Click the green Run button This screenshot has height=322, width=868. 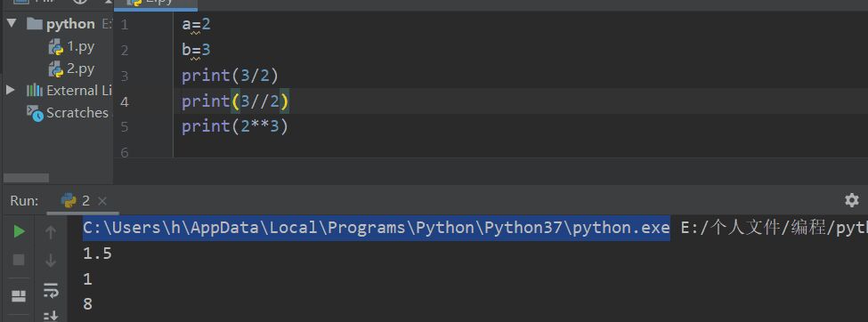(x=19, y=232)
